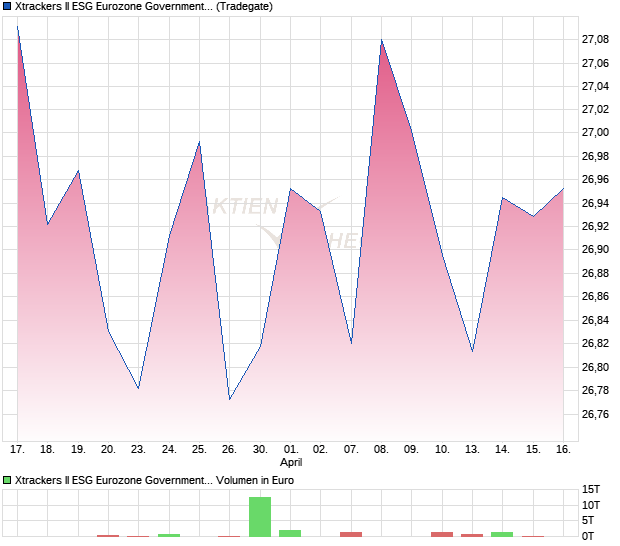Click the blue price legend square
This screenshot has height=546, width=620.
tap(8, 6)
